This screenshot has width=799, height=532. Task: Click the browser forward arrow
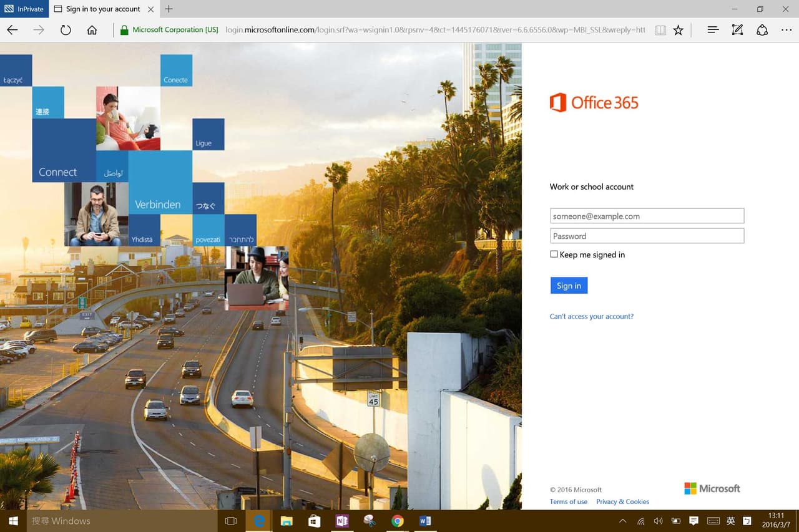39,30
